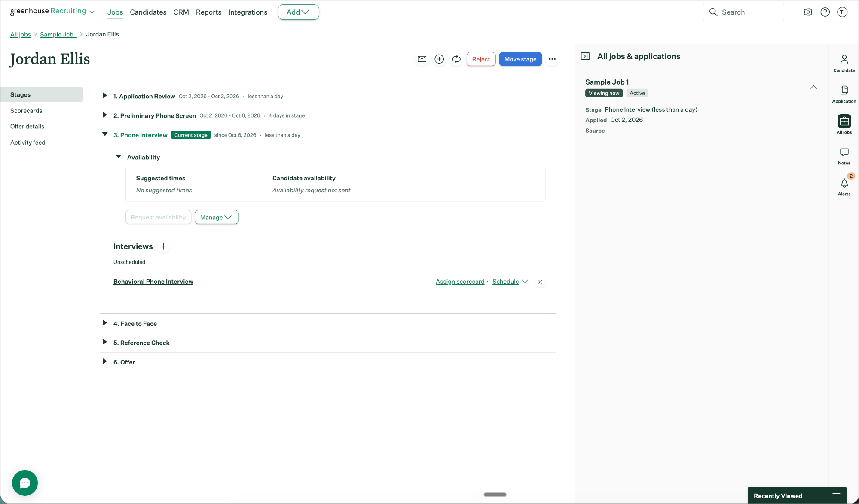Click the Recently Viewed label
Screen dimensions: 859x504
pos(778,496)
